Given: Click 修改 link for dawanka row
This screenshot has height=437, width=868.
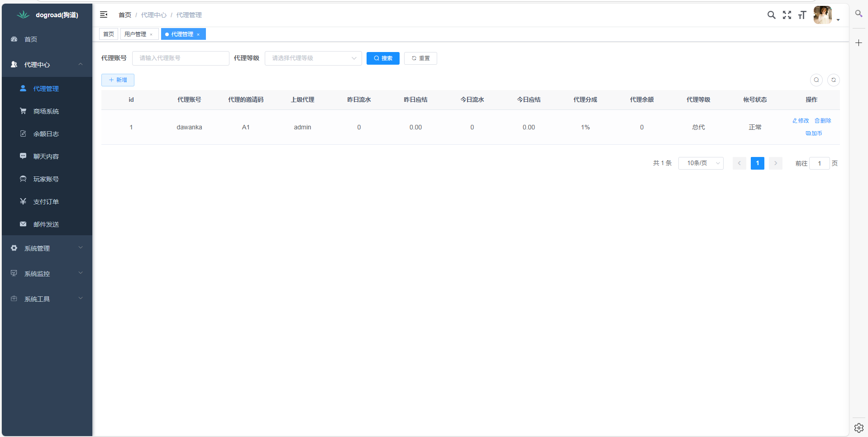Looking at the screenshot, I should [801, 121].
